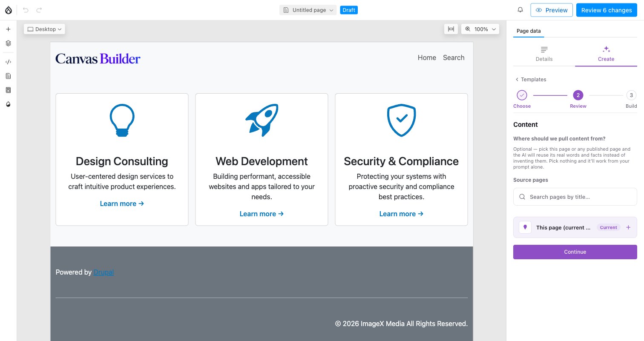Click the 'Source pages' label
This screenshot has width=644, height=341.
coord(531,180)
